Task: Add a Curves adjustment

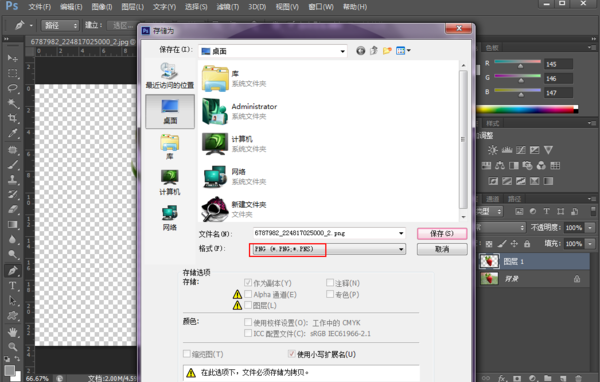Action: (520, 150)
